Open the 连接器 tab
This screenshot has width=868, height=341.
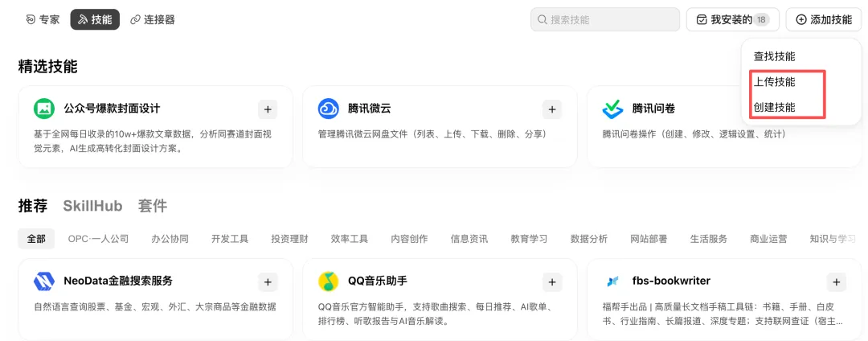click(x=152, y=19)
